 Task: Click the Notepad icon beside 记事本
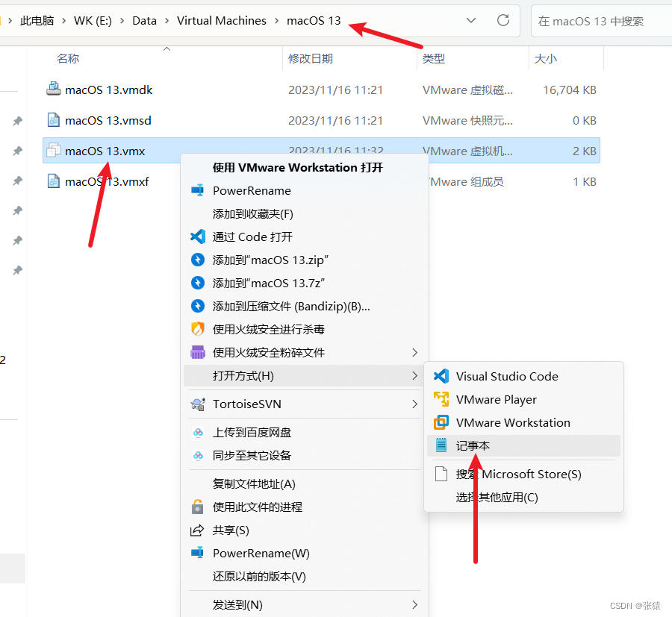[x=441, y=445]
